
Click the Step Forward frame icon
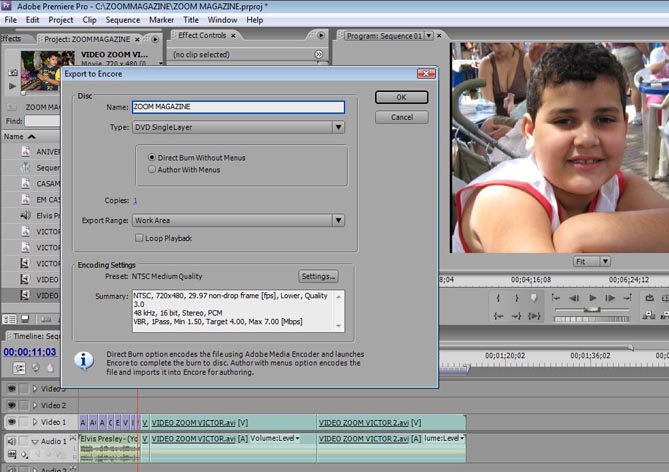coord(611,298)
